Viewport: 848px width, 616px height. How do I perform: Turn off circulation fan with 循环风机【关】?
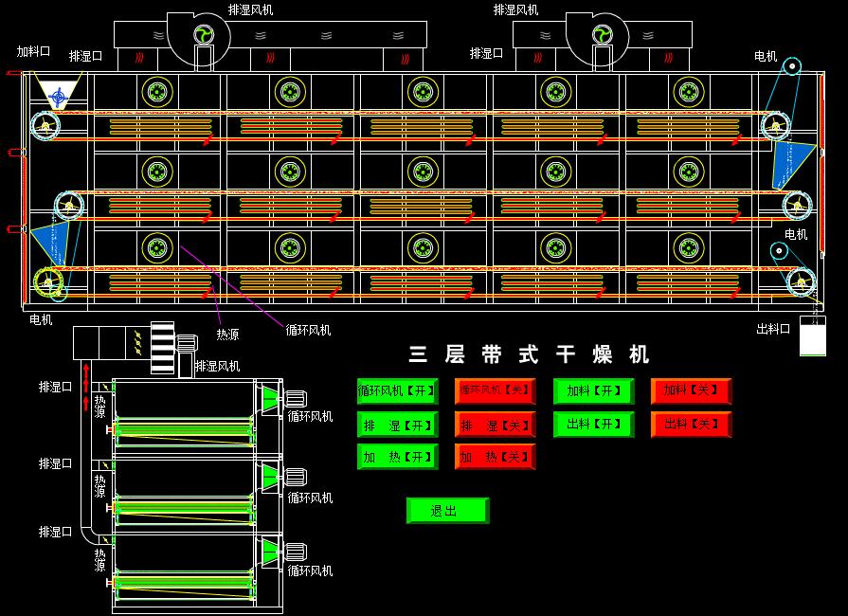495,390
